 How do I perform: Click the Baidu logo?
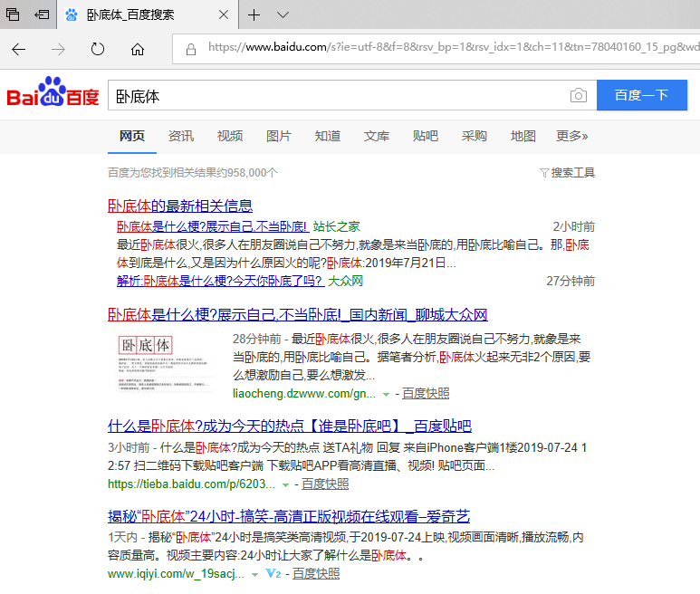[x=53, y=92]
